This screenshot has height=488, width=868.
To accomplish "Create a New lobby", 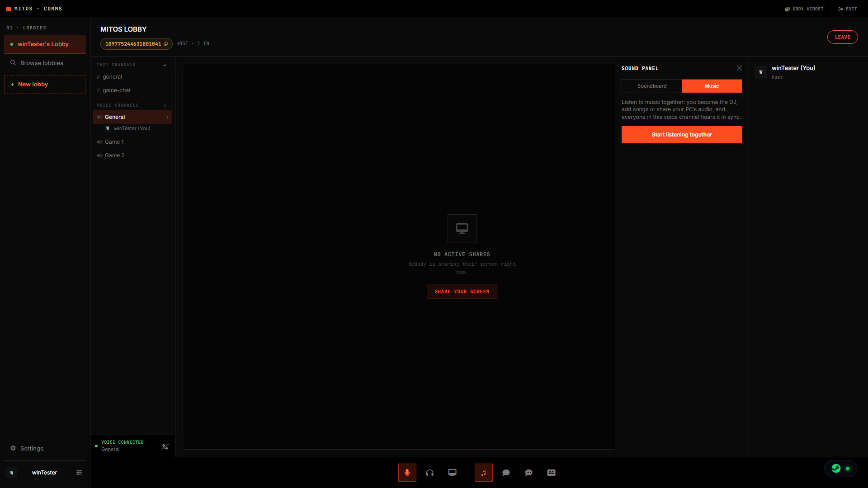I will tap(45, 84).
